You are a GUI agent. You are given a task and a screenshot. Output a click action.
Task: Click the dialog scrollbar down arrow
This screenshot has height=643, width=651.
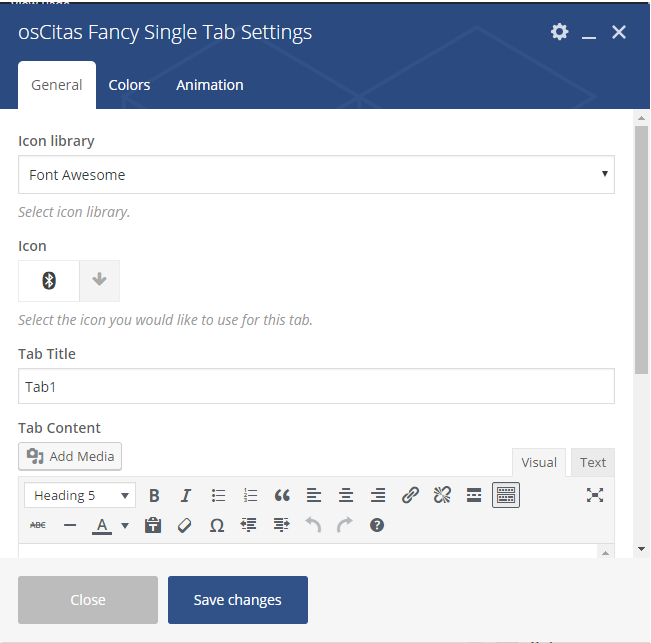[641, 549]
